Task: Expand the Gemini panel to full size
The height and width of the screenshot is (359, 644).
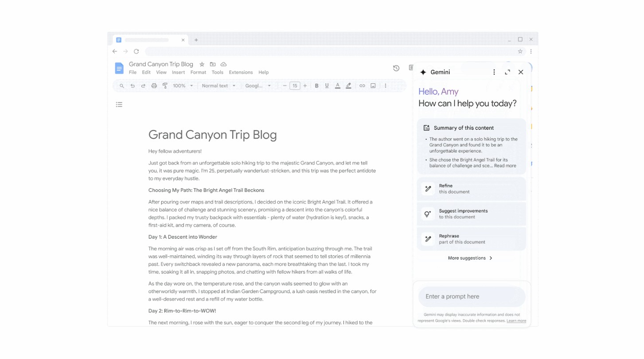Action: coord(507,72)
